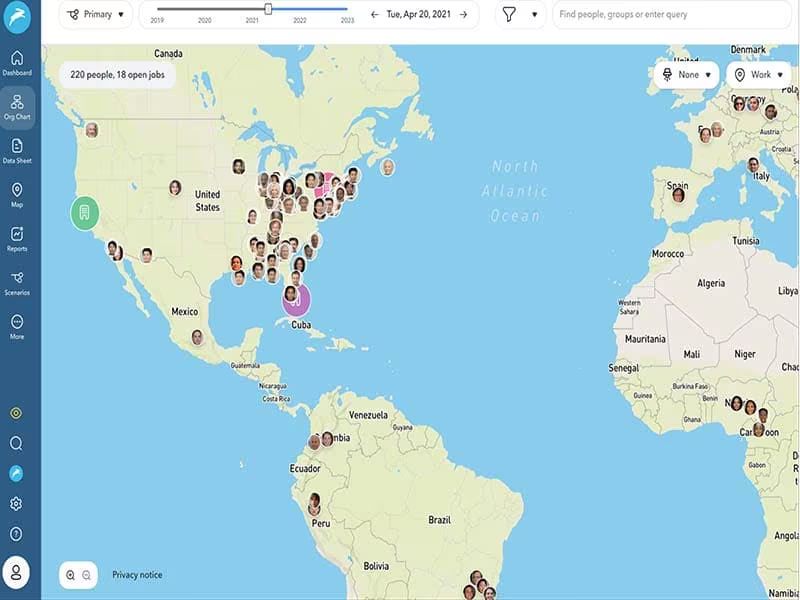The height and width of the screenshot is (600, 800).
Task: Select the person avatar in Italy
Action: point(753,165)
